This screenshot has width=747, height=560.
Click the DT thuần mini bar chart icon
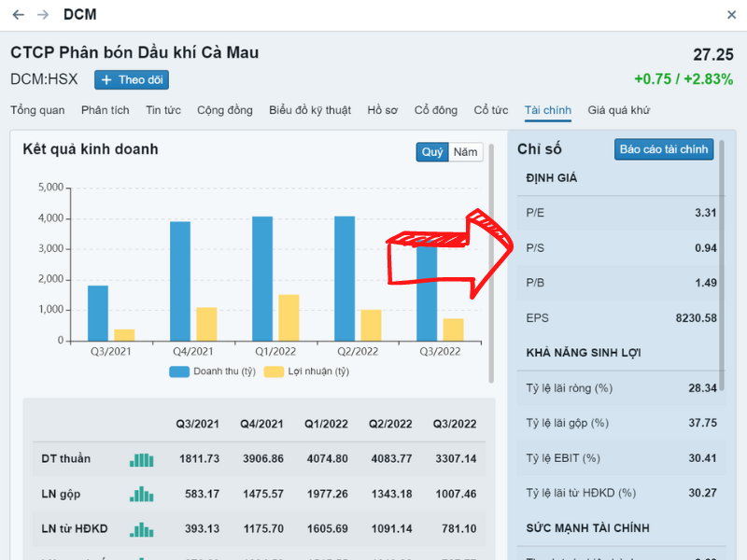142,459
